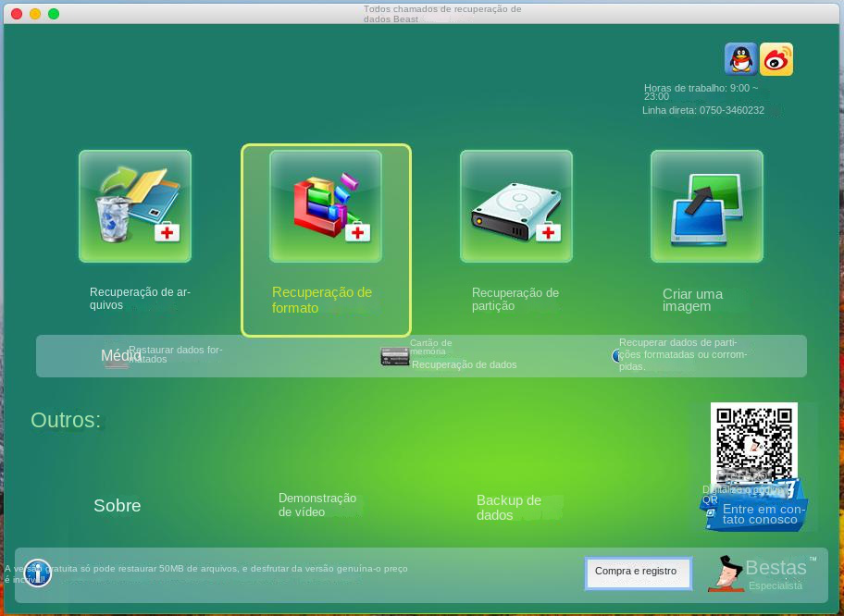Image resolution: width=844 pixels, height=616 pixels.
Task: Open the QQ penguin contact icon
Action: click(741, 59)
